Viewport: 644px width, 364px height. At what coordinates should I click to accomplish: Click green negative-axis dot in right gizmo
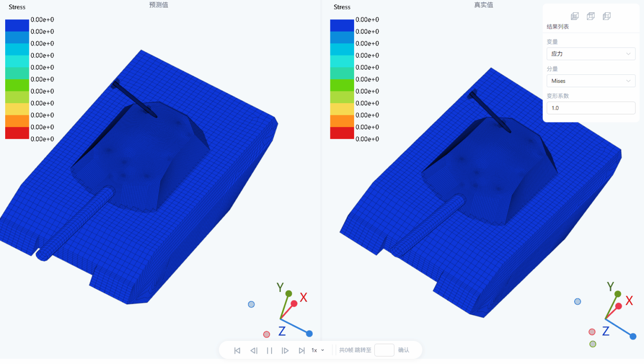(x=593, y=344)
